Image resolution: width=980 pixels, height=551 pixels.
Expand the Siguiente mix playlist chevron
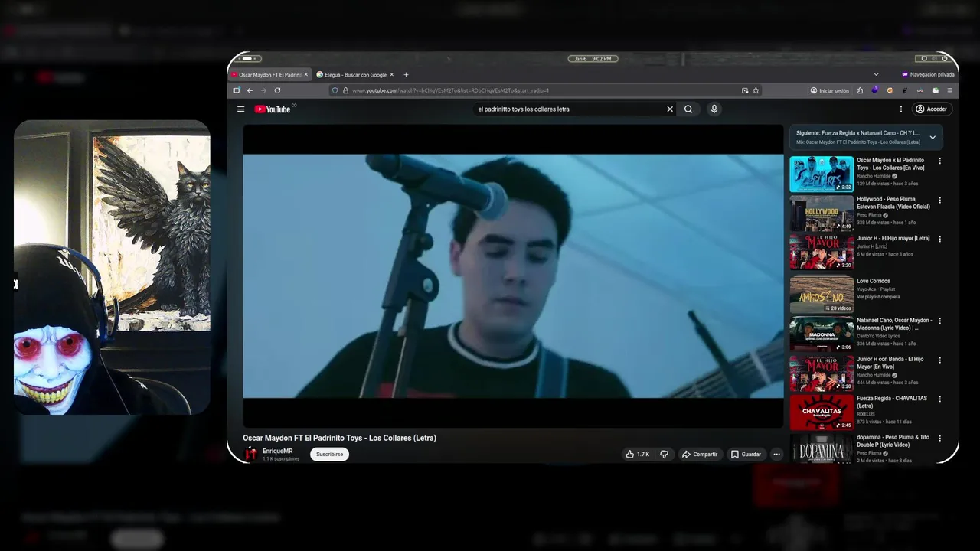pyautogui.click(x=933, y=138)
